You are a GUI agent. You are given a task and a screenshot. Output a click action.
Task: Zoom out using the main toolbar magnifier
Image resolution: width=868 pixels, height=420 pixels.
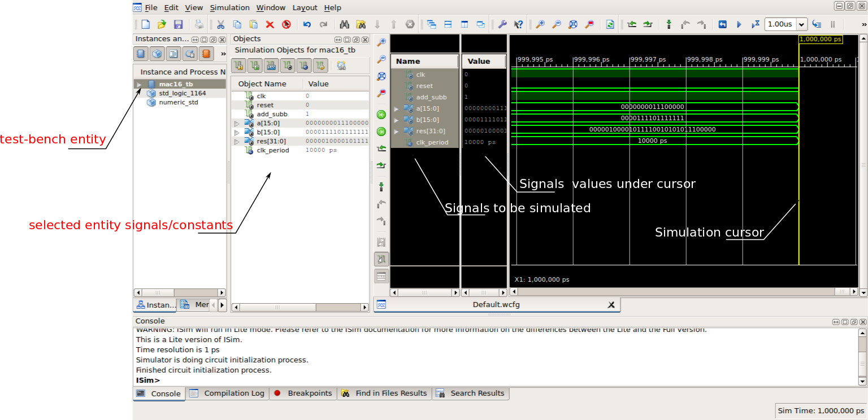point(557,24)
